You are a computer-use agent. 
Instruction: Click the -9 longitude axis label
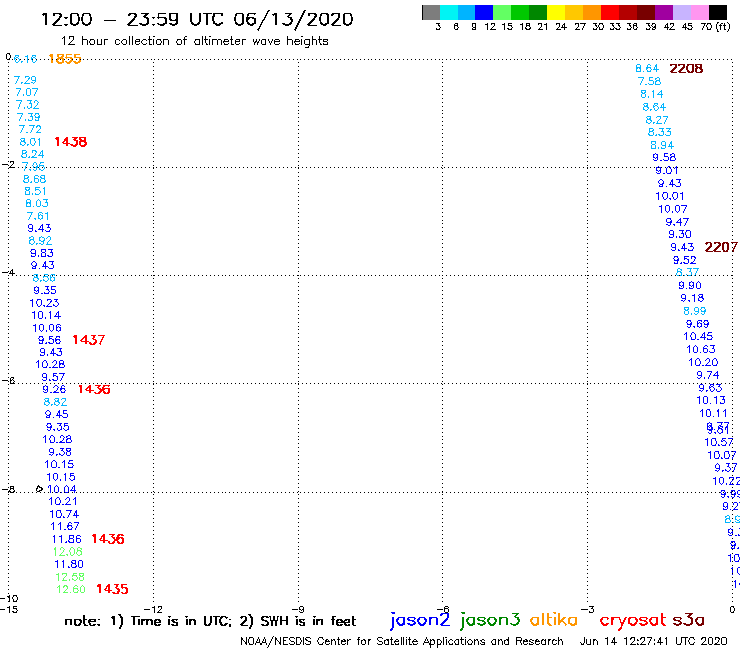[x=298, y=609]
